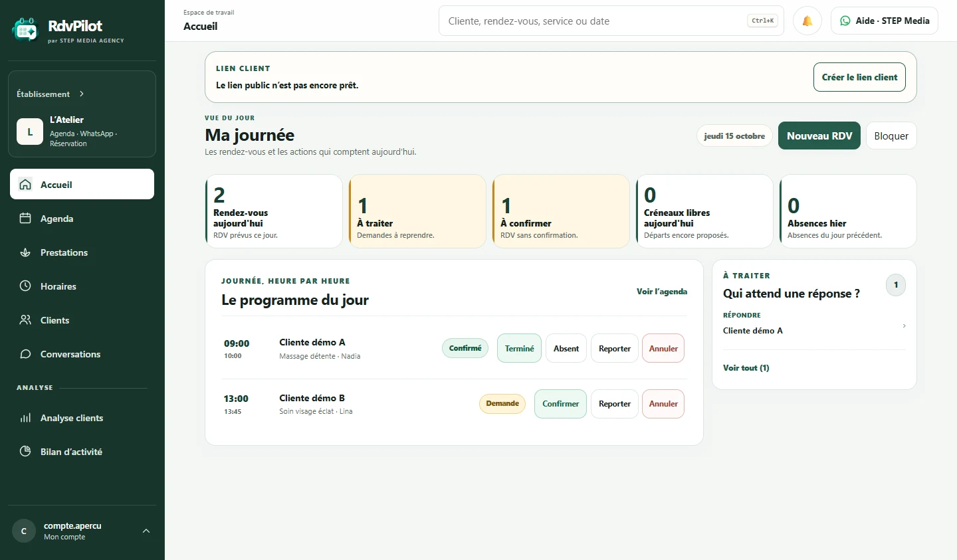Click the Agenda calendar icon in sidebar
The height and width of the screenshot is (560, 957).
tap(25, 219)
